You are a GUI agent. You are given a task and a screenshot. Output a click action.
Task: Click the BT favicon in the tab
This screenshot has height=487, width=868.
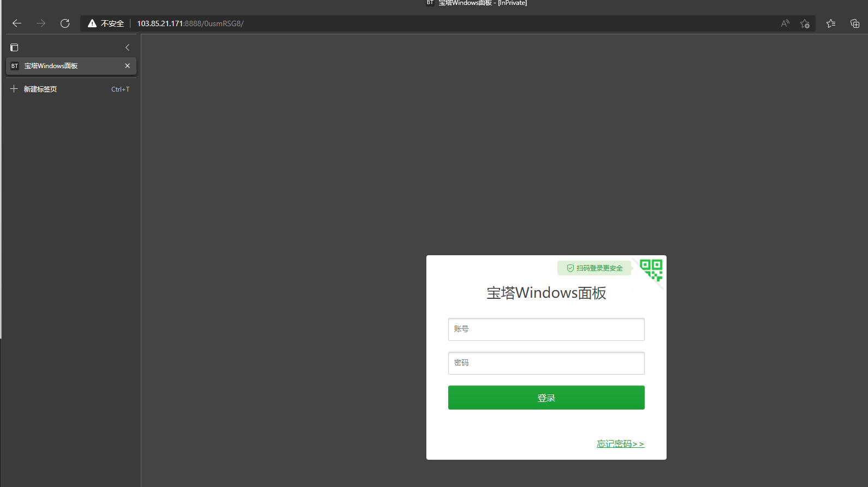[15, 66]
